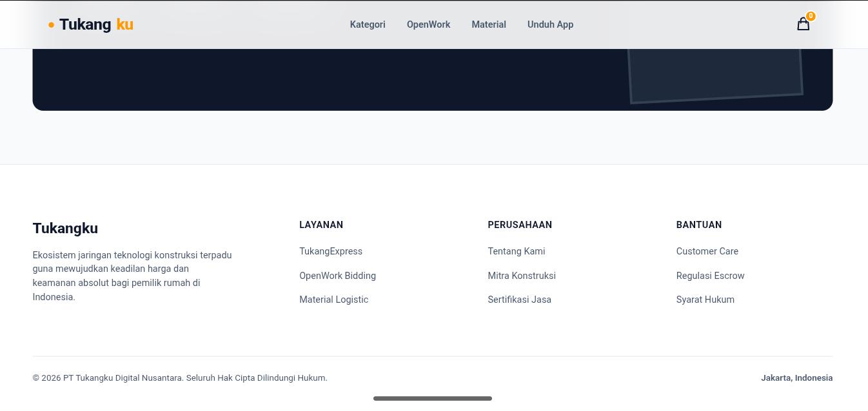
Task: Open the Material nav item
Action: coord(489,24)
